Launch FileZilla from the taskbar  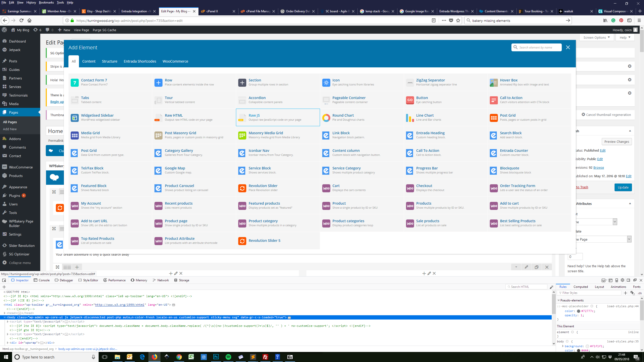(x=265, y=357)
